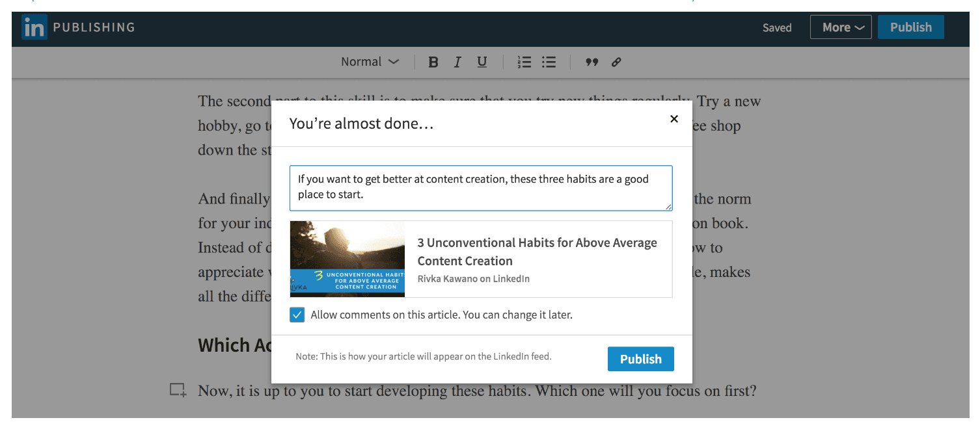Open the Normal text style dropdown
The width and height of the screenshot is (980, 433).
tap(370, 62)
